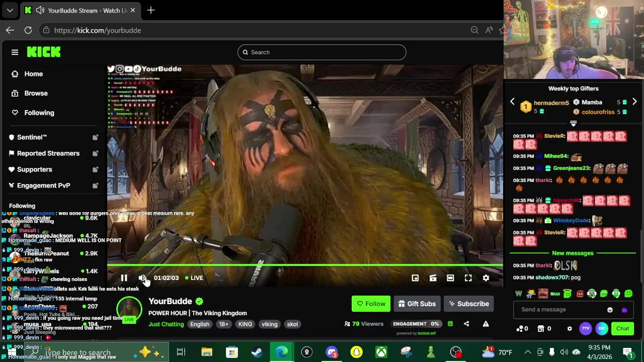Screen dimensions: 644x362
Task: Send message with Chat button
Action: pos(622,329)
